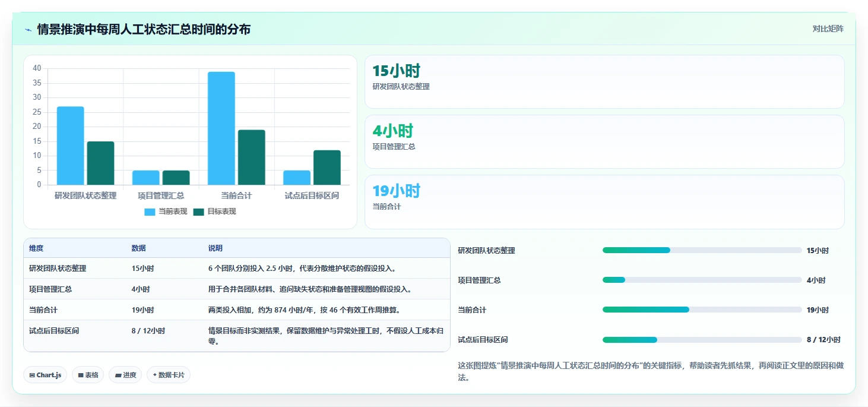Screen dimensions: 868x407
Task: Click the 表格 chip
Action: pyautogui.click(x=88, y=375)
